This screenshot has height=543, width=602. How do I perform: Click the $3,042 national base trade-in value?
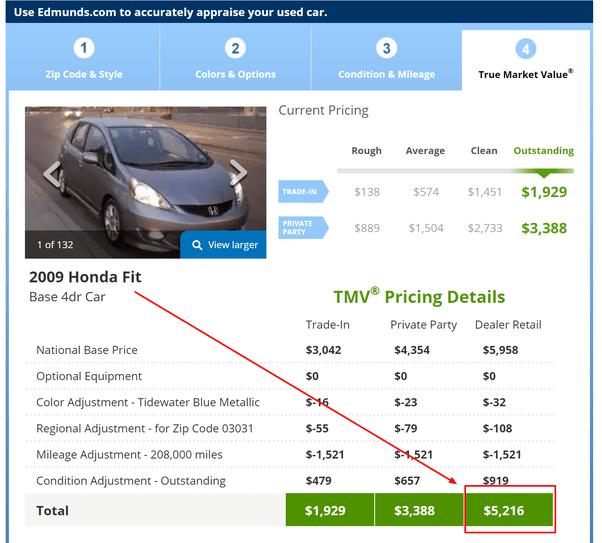pyautogui.click(x=323, y=350)
